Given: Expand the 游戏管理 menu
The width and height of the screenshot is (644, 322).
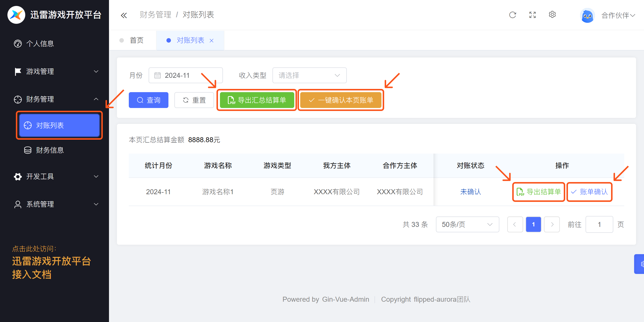Looking at the screenshot, I should click(54, 72).
